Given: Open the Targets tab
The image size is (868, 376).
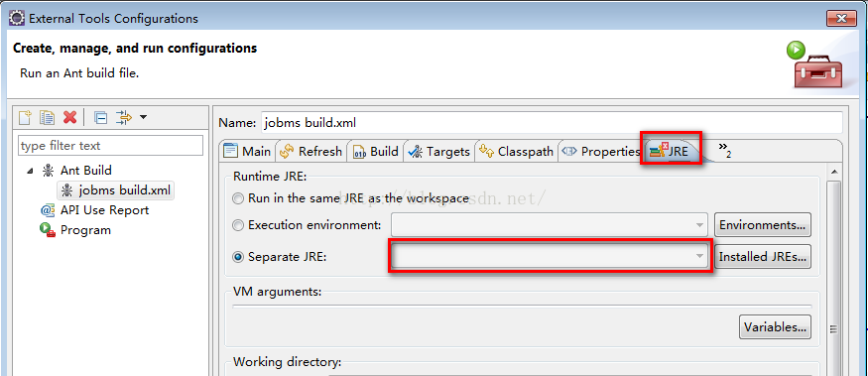Looking at the screenshot, I should tap(438, 151).
